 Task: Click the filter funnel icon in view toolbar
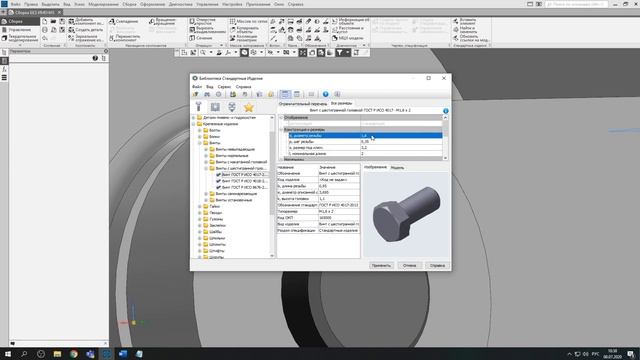click(340, 53)
